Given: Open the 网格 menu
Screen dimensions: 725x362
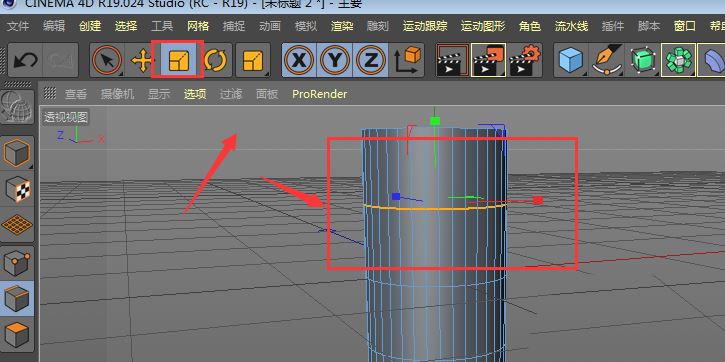Looking at the screenshot, I should (x=198, y=26).
